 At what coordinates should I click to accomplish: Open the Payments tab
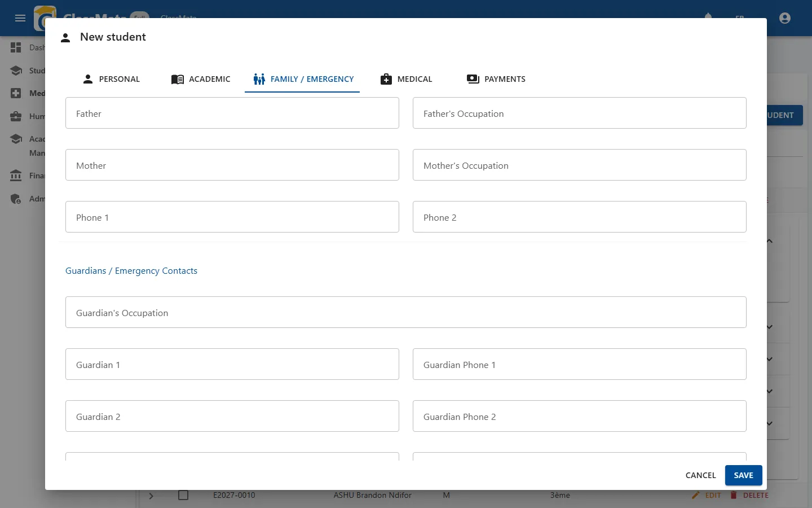496,79
